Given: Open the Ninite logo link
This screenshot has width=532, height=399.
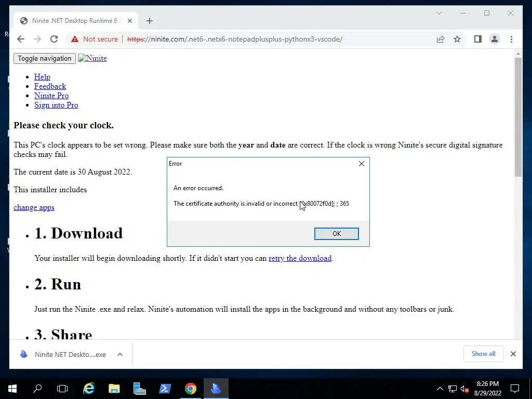Looking at the screenshot, I should click(x=92, y=58).
